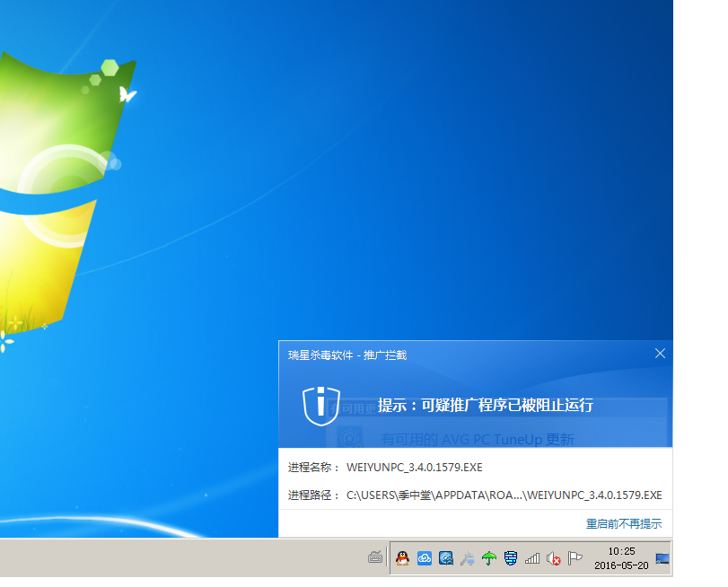Open QQ penguin tray icon
This screenshot has height=587, width=728.
pyautogui.click(x=402, y=557)
